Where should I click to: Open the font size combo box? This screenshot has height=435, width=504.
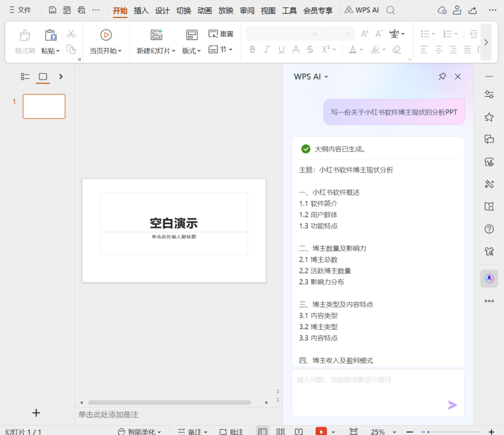coord(337,34)
